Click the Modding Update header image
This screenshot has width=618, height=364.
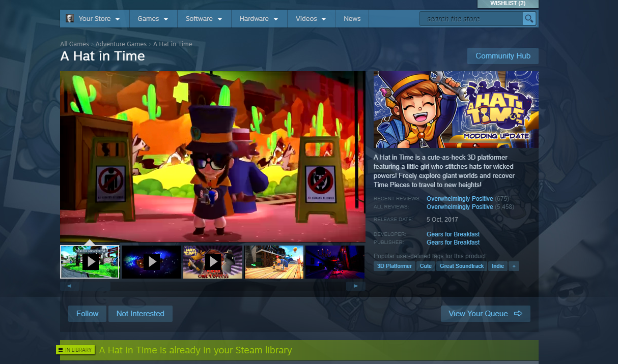[x=456, y=109]
